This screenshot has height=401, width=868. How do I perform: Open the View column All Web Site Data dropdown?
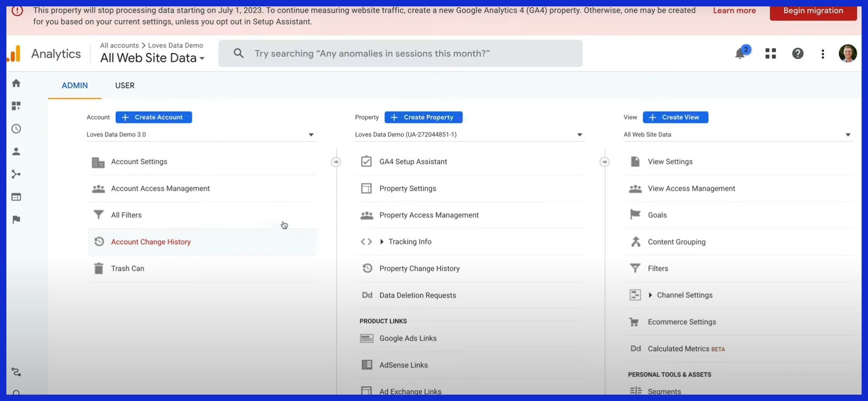coord(738,135)
